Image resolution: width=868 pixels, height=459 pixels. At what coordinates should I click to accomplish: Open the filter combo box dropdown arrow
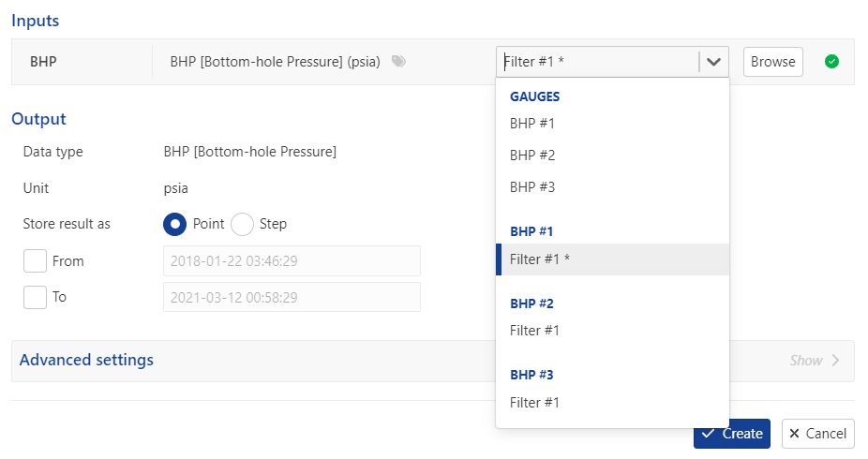tap(713, 62)
